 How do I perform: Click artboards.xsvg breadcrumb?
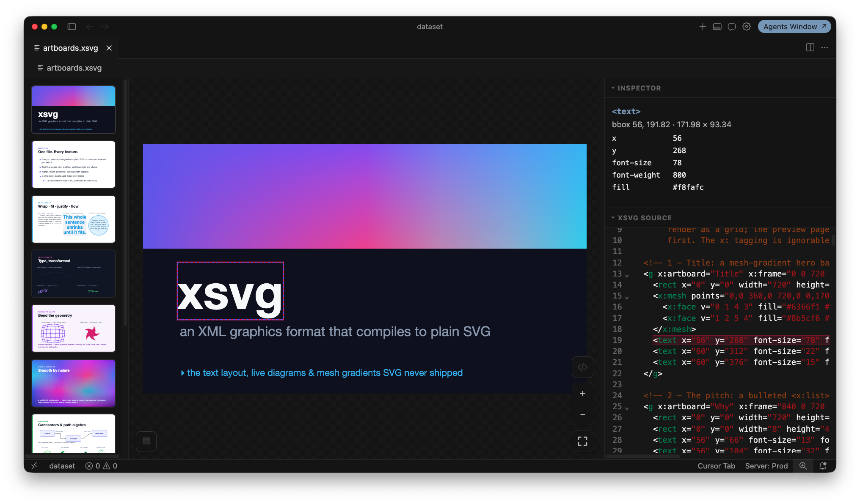click(70, 68)
